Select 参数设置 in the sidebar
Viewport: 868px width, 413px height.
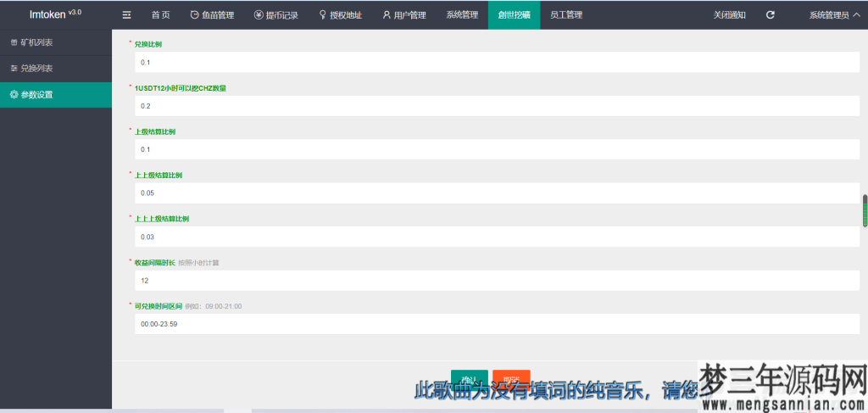pos(56,95)
